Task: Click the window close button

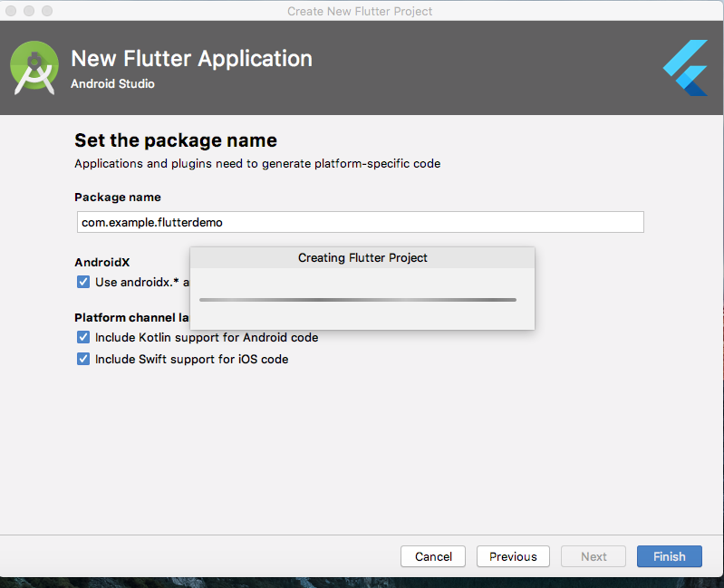Action: tap(11, 11)
